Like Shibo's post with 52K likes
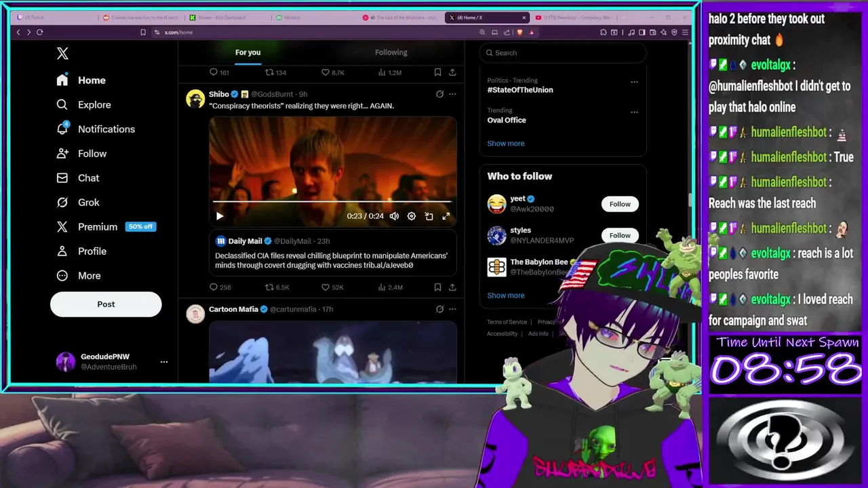 [332, 287]
